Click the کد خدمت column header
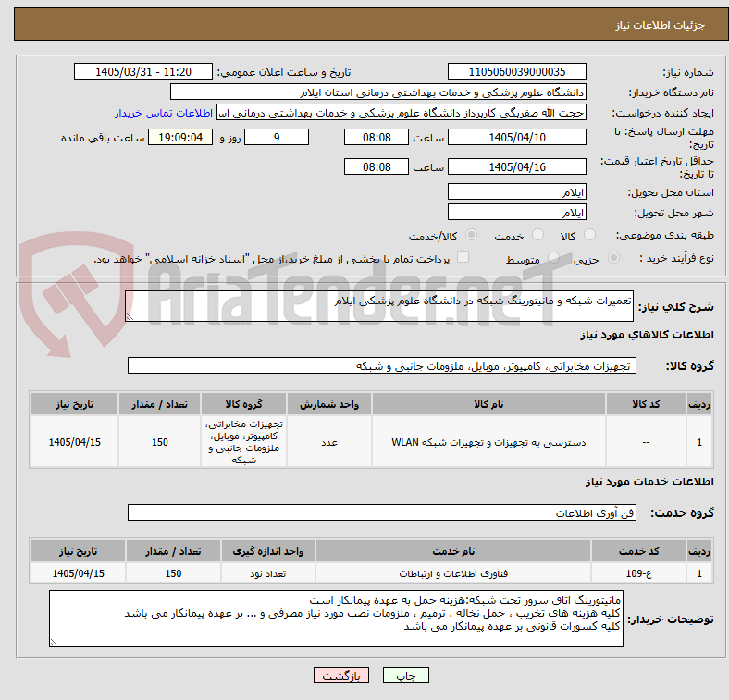The height and width of the screenshot is (700, 729). (x=639, y=551)
